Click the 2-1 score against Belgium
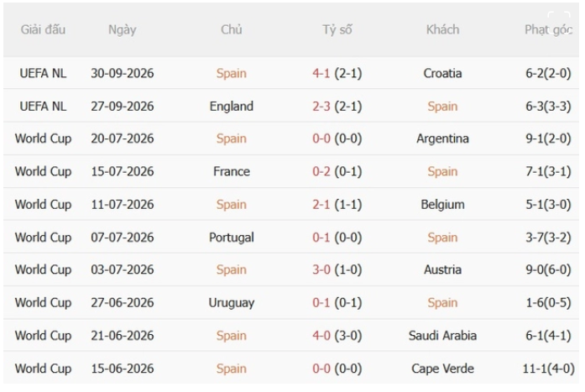 pos(321,204)
